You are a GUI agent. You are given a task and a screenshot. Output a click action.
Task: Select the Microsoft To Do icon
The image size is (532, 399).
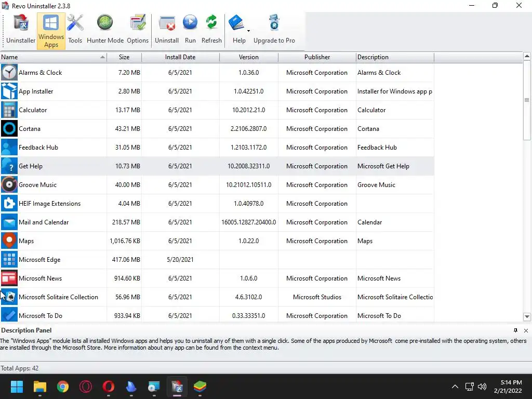(9, 315)
